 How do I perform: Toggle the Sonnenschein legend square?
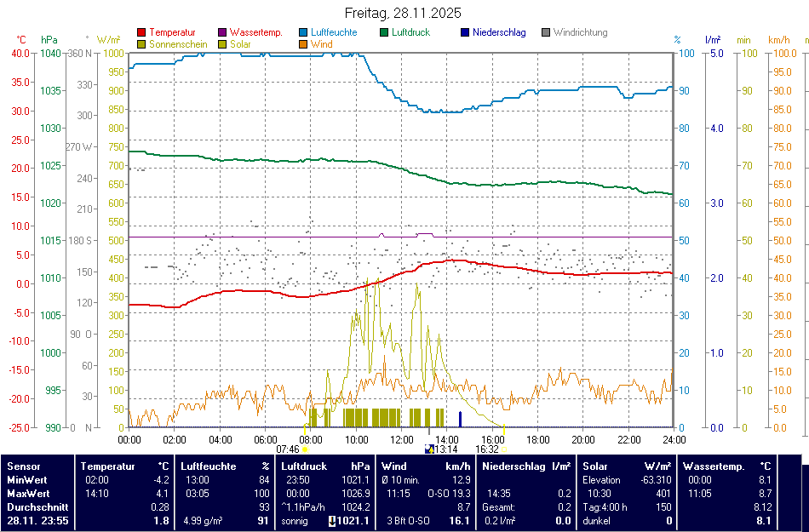click(141, 44)
